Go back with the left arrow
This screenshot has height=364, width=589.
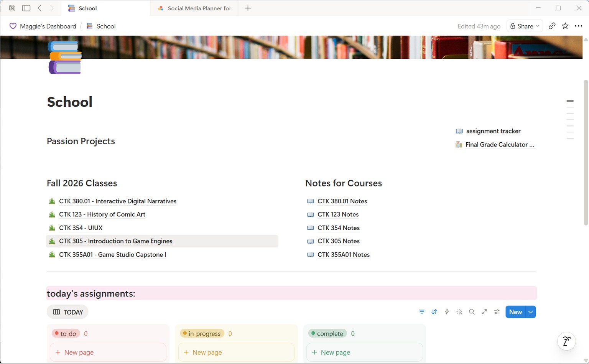tap(39, 8)
